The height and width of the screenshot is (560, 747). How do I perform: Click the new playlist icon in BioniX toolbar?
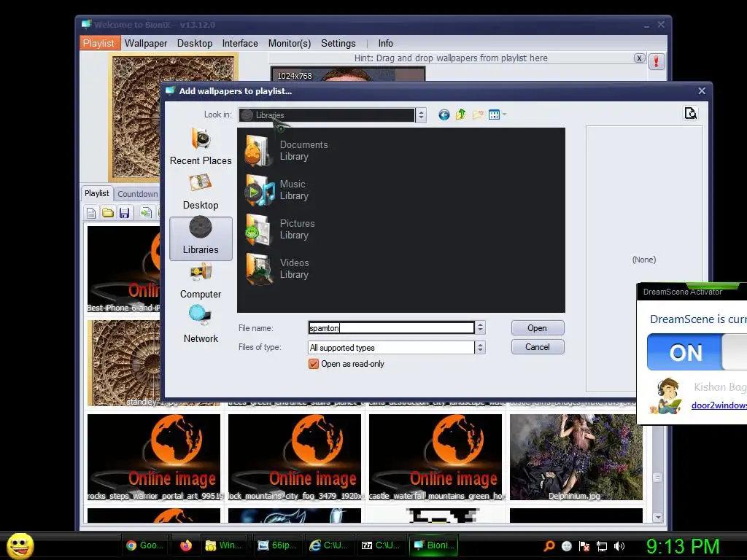coord(91,213)
